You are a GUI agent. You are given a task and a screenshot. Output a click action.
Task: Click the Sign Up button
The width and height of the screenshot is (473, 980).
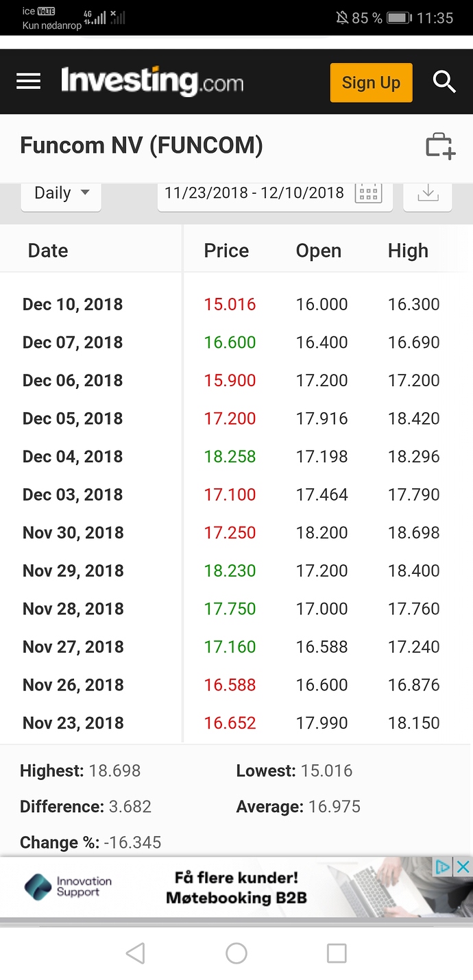click(371, 82)
